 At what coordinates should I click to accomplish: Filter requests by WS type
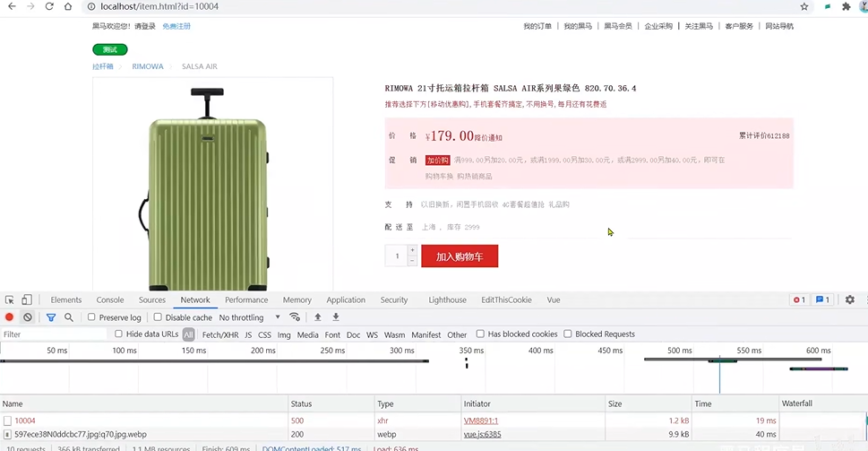(372, 334)
